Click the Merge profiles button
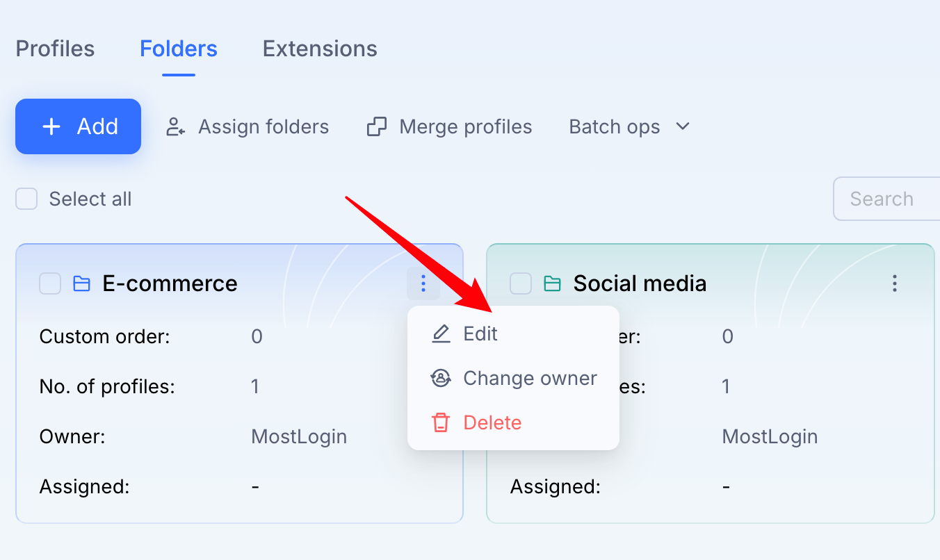This screenshot has width=940, height=560. click(x=449, y=127)
